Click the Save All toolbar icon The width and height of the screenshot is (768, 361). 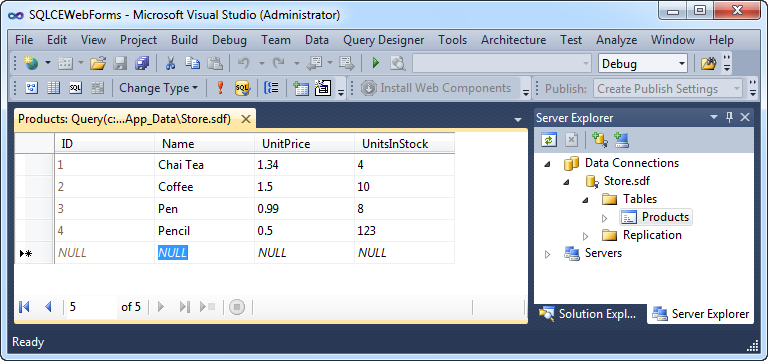(x=142, y=63)
